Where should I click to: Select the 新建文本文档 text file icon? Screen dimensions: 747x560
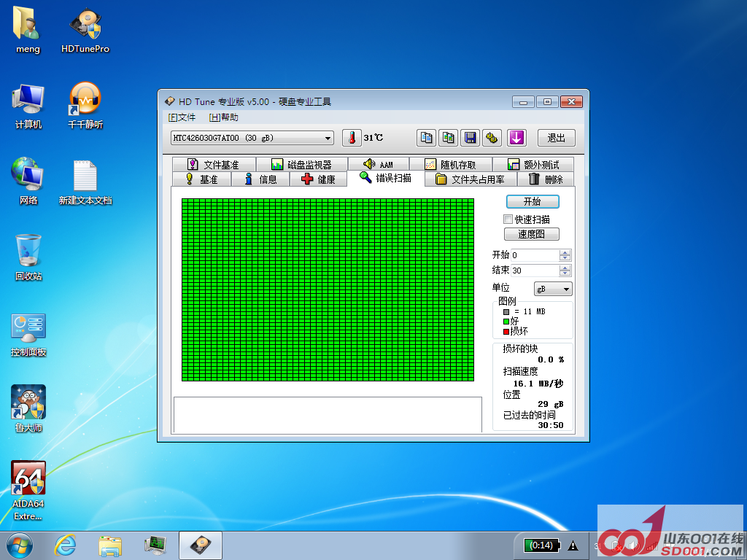tap(85, 182)
